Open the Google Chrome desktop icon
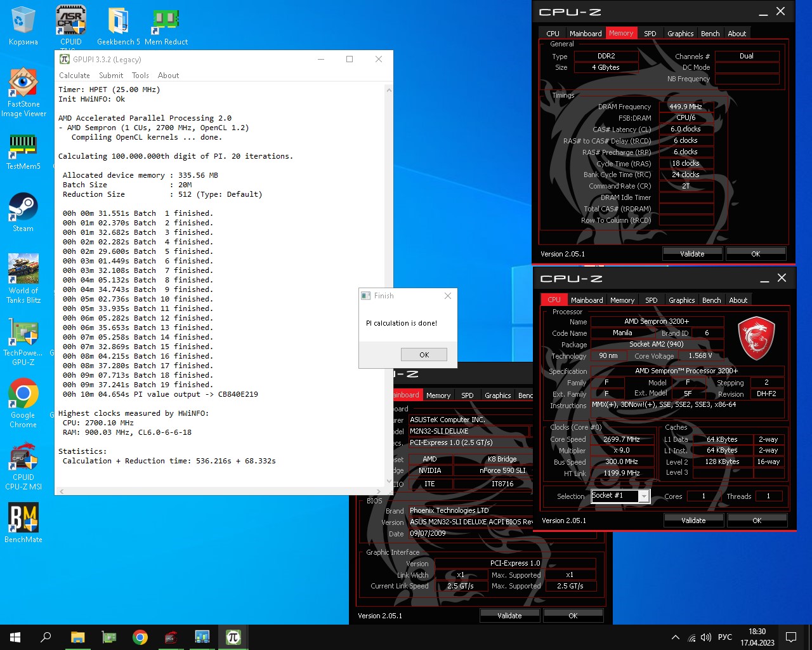The image size is (812, 650). pyautogui.click(x=23, y=404)
